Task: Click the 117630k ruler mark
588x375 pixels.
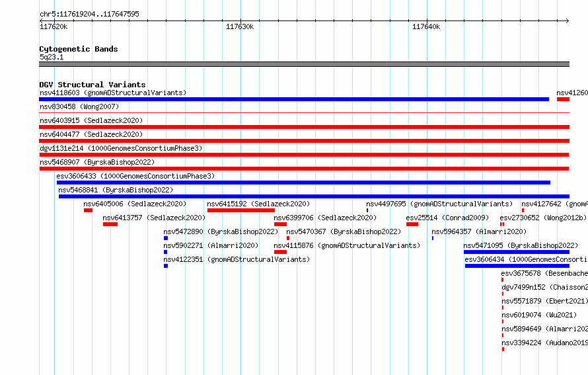Action: click(x=240, y=26)
